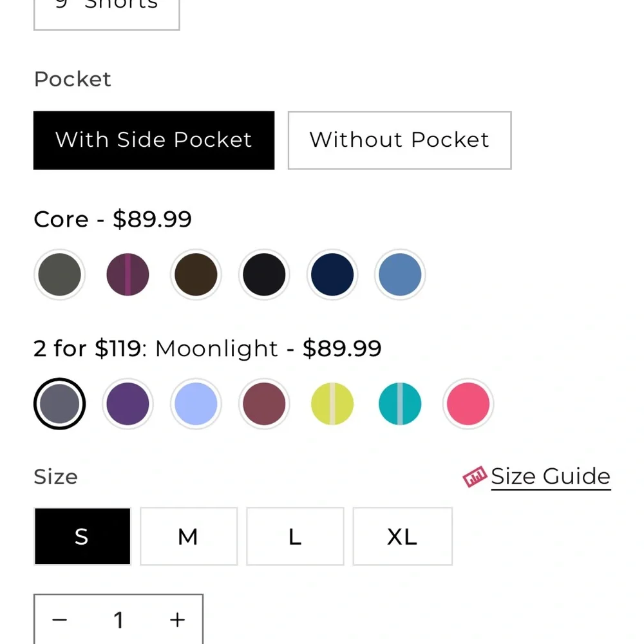This screenshot has height=644, width=644.
Task: Choose the dark brown Core swatch
Action: click(x=196, y=275)
